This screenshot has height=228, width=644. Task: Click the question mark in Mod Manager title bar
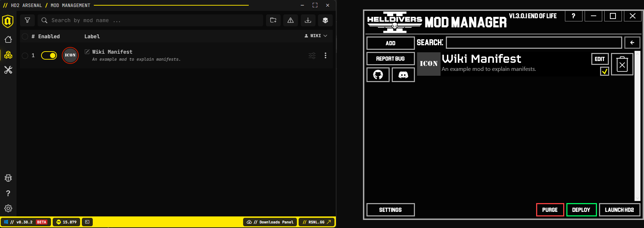point(574,16)
